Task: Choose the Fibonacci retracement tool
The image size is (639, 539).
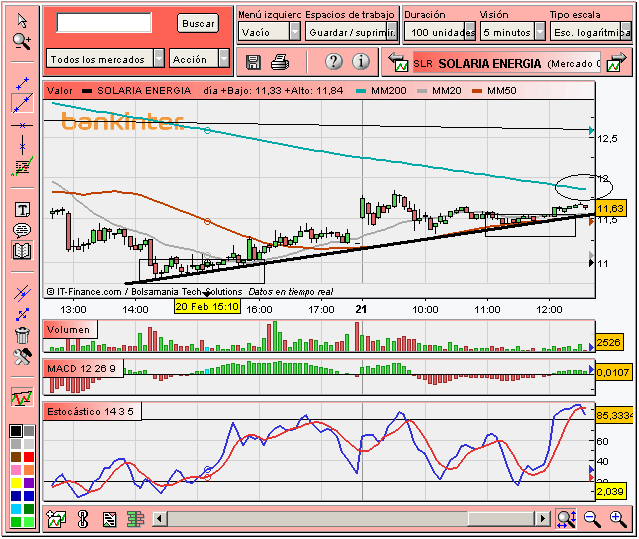Action: tap(22, 167)
